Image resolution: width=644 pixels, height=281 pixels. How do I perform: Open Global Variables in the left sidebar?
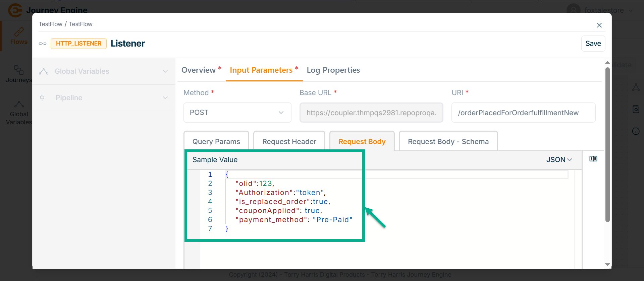[x=18, y=113]
